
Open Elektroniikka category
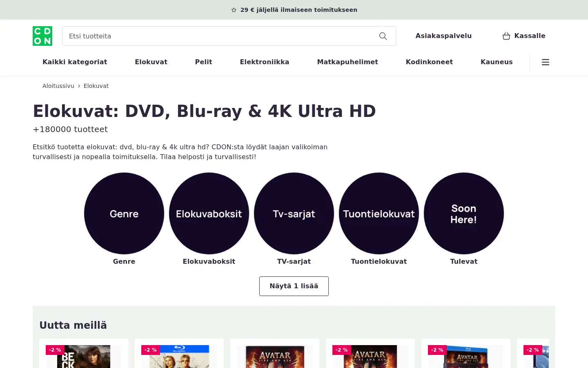[265, 62]
